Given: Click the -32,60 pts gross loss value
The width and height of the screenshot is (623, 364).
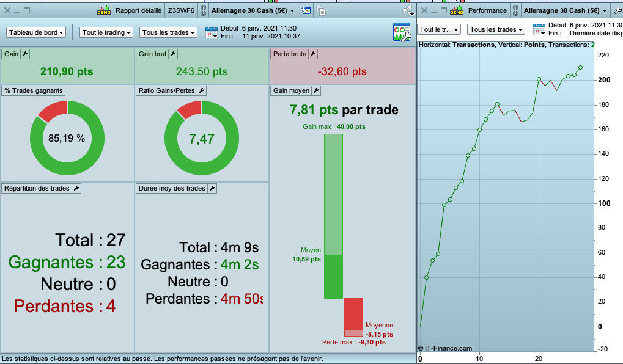Looking at the screenshot, I should click(342, 71).
